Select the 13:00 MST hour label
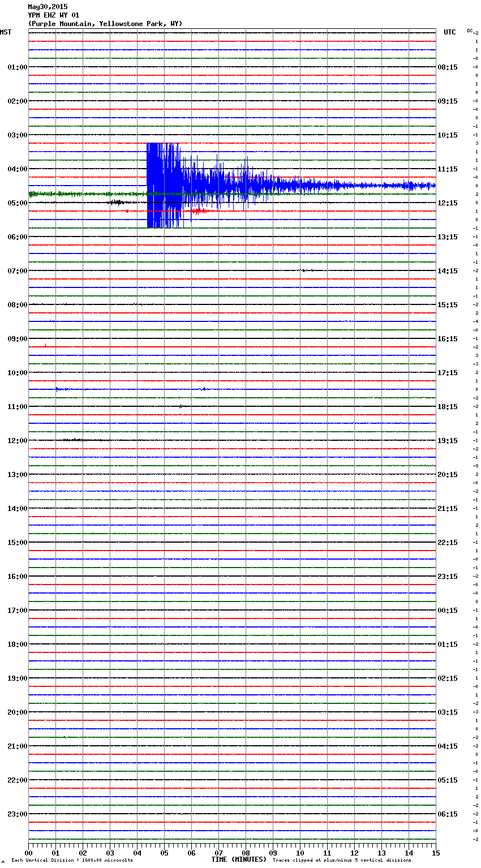The image size is (481, 868). coord(18,475)
